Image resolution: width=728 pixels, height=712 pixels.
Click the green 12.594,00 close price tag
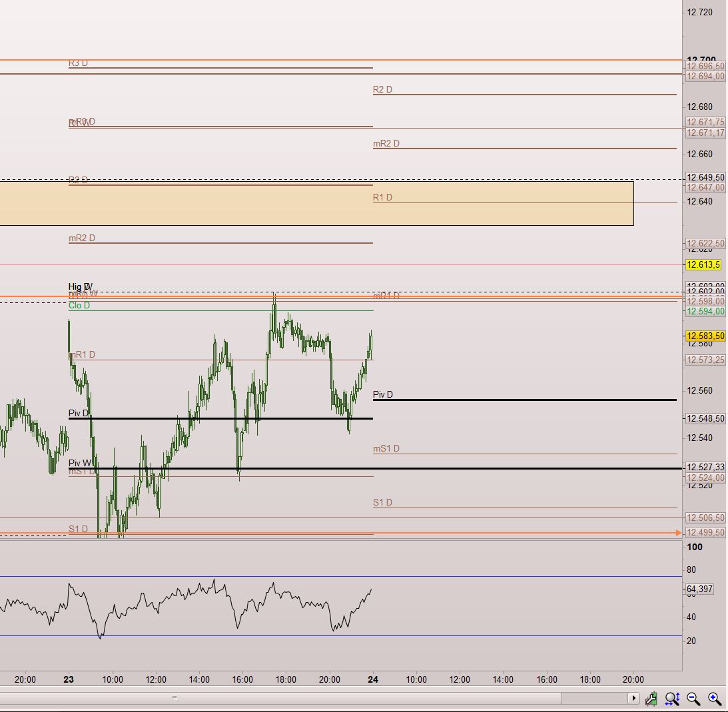[x=705, y=311]
